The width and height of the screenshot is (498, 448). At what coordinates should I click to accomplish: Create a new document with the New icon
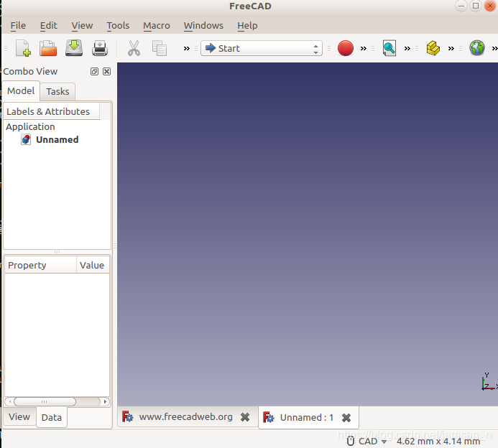point(23,48)
